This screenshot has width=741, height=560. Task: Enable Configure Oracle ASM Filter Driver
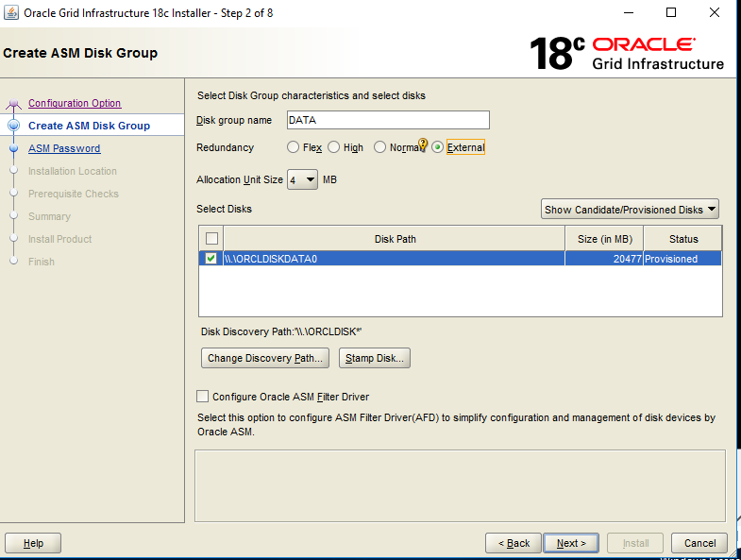tap(202, 397)
